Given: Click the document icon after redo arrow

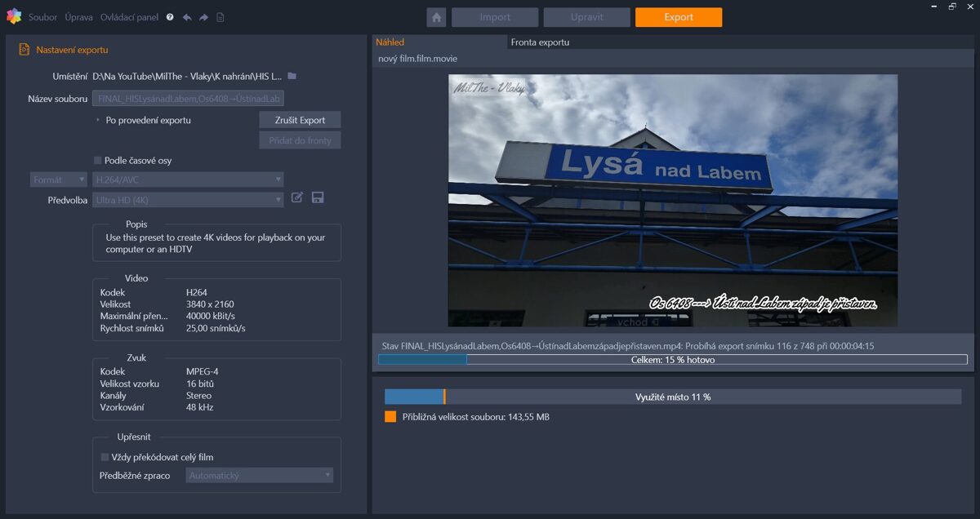Looking at the screenshot, I should coord(220,17).
